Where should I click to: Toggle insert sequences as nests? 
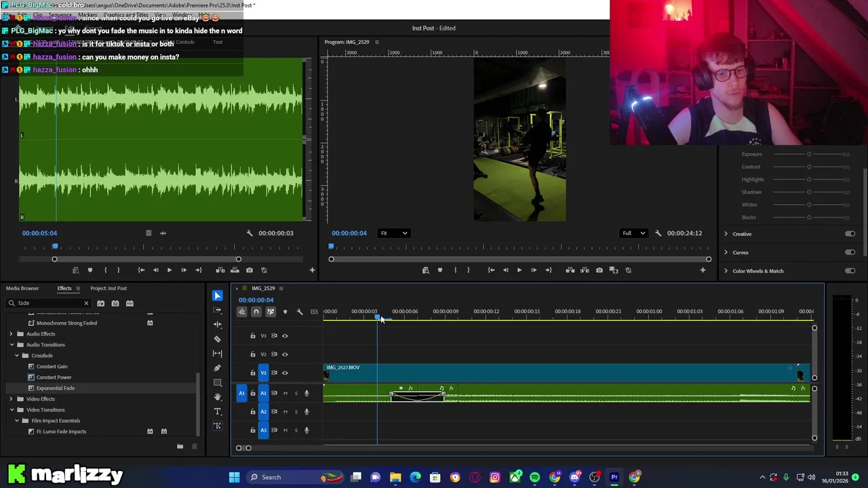pyautogui.click(x=241, y=312)
